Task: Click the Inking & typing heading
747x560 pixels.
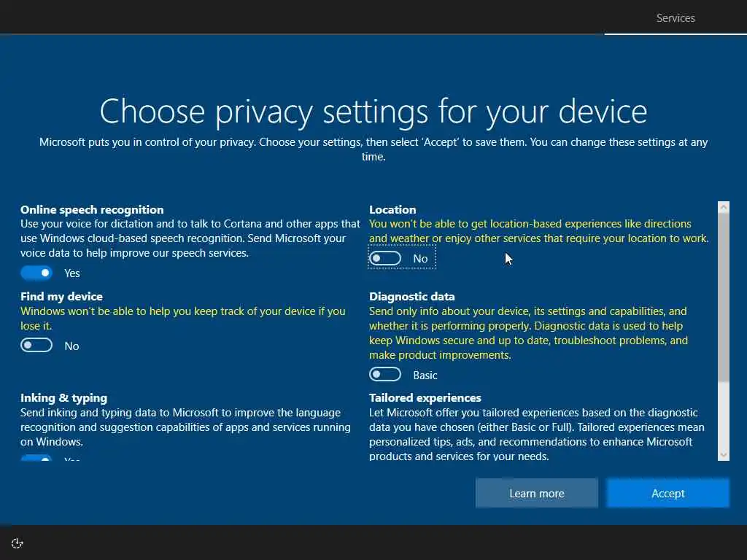Action: point(64,397)
